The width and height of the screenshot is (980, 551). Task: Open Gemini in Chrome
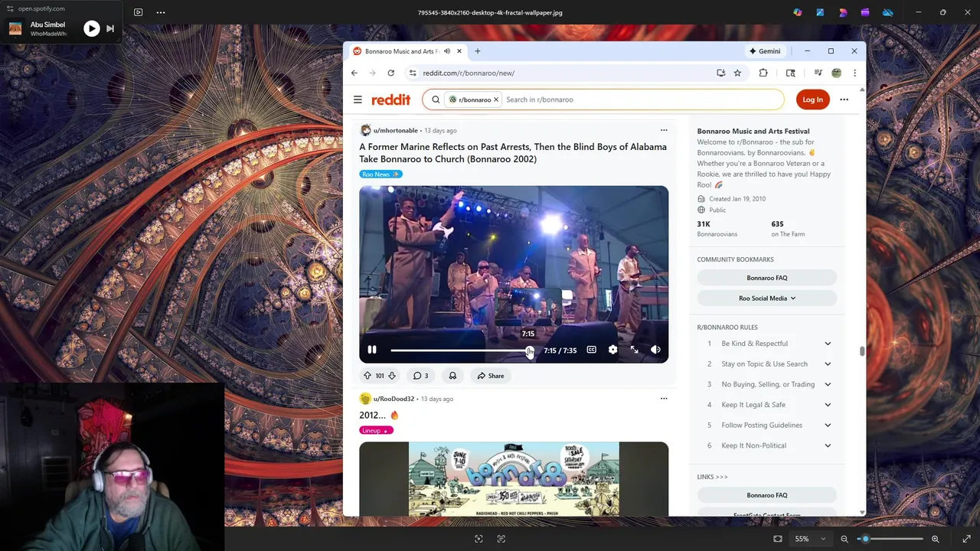(764, 51)
